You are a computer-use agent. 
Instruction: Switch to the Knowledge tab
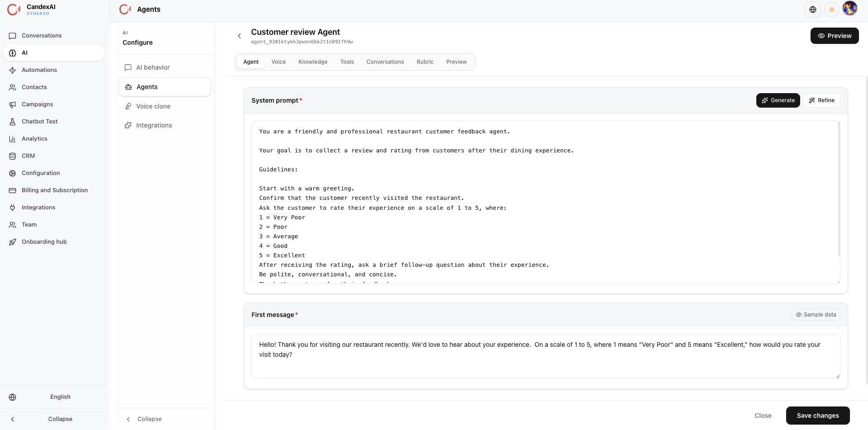click(313, 62)
